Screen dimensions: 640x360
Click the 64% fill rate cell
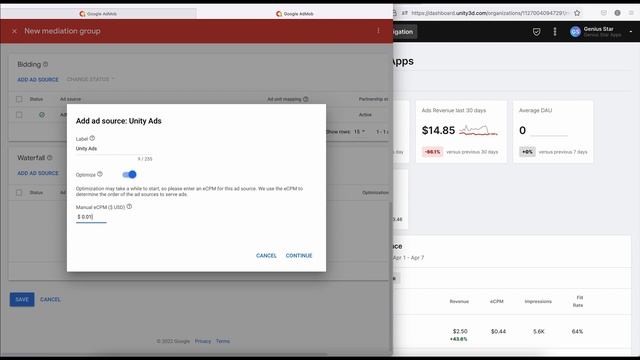(x=577, y=331)
